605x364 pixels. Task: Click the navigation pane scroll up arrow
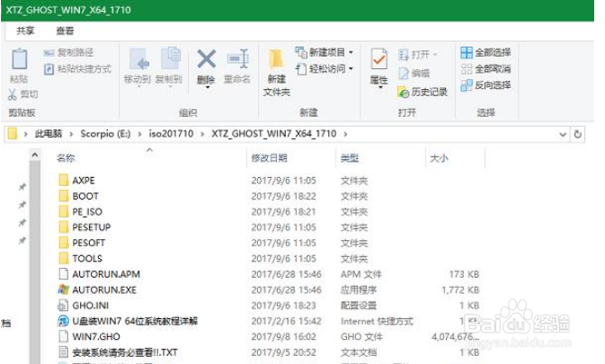(x=35, y=155)
